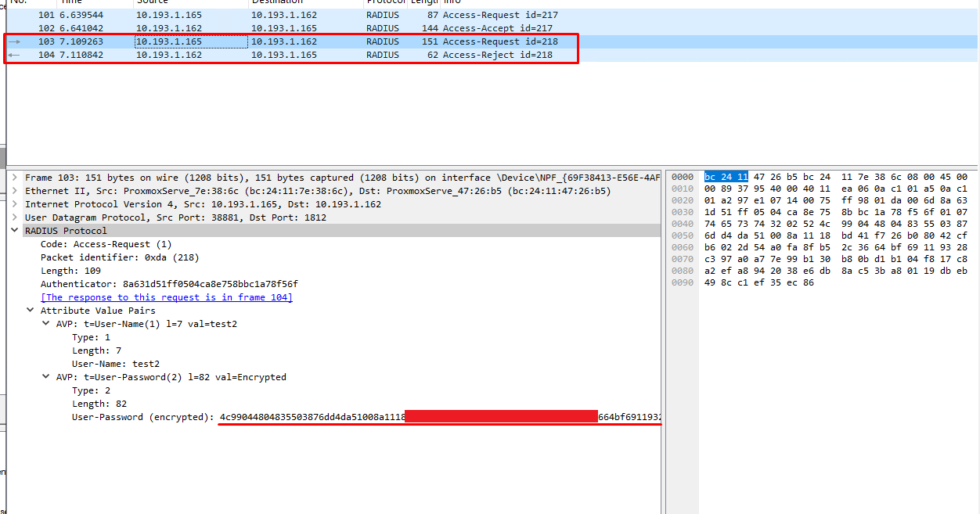
Task: Expand Internet Protocol Version 4 row
Action: click(x=16, y=204)
